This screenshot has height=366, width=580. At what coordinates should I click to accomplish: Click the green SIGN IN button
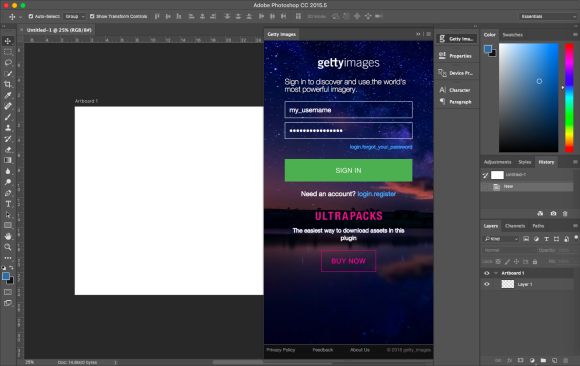pos(348,170)
